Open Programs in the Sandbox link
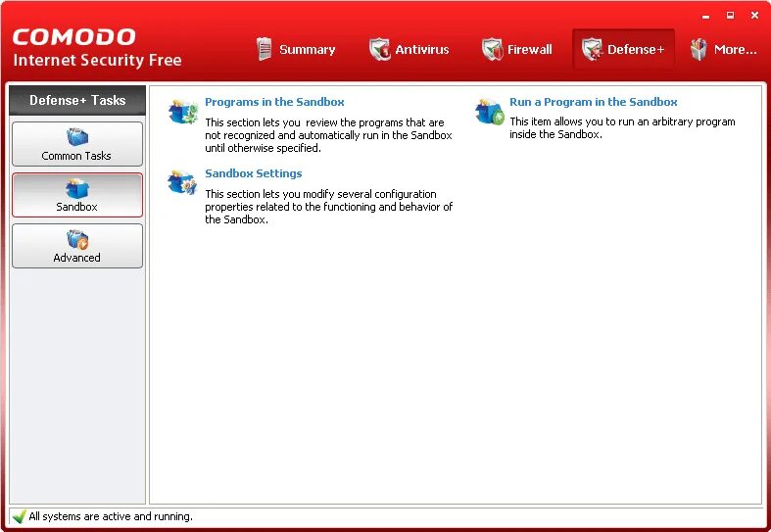 coord(274,102)
